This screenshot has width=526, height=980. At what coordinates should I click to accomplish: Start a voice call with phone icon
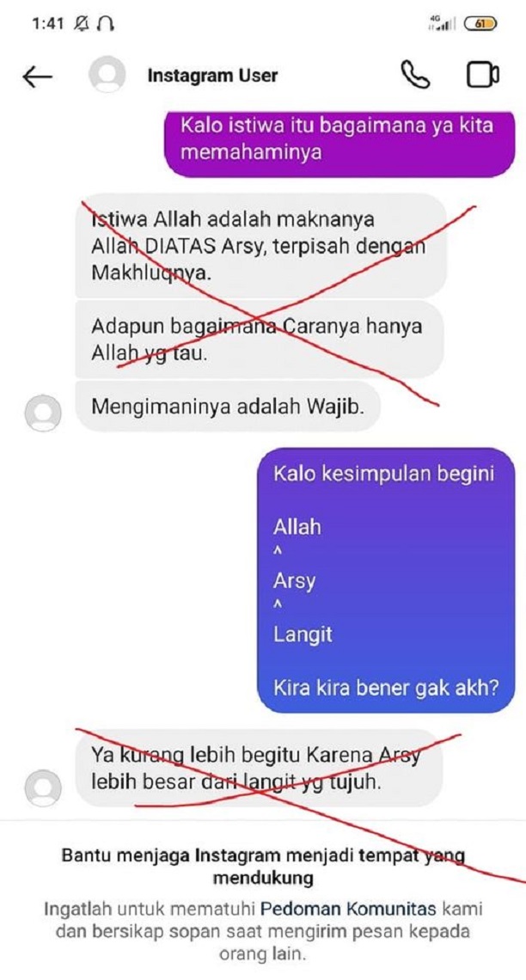(415, 75)
